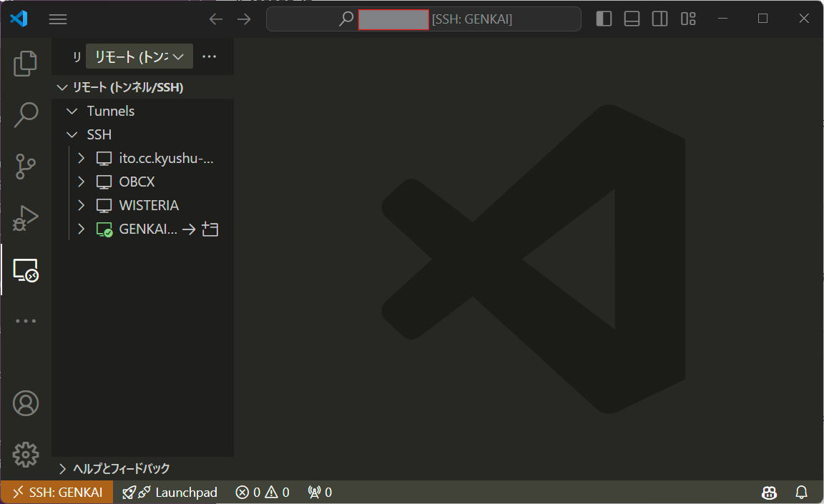Viewport: 824px width, 504px height.
Task: Open the hamburger menu in title bar
Action: click(x=58, y=19)
